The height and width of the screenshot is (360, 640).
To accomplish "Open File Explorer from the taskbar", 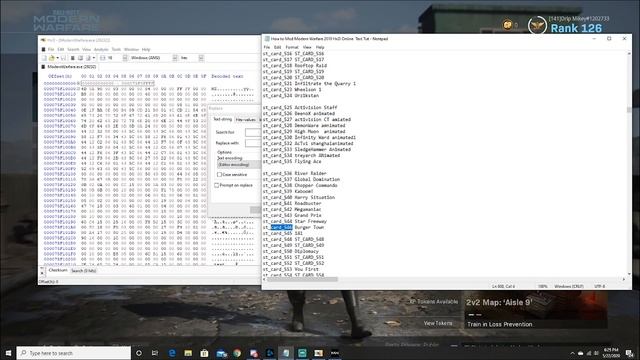I will pyautogui.click(x=188, y=353).
